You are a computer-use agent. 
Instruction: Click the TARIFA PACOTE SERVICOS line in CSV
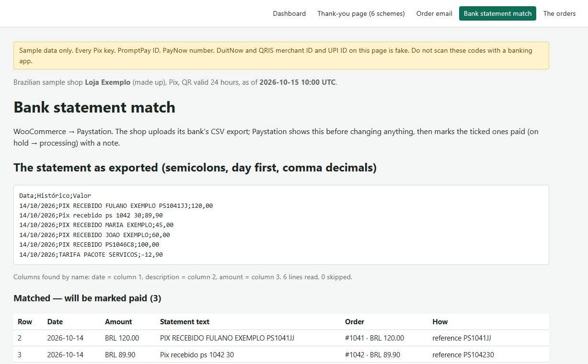click(x=91, y=255)
